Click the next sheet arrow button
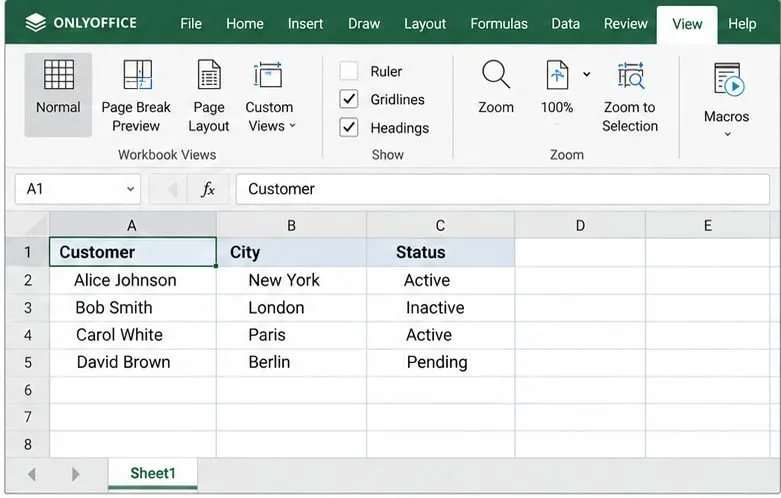 click(x=75, y=474)
